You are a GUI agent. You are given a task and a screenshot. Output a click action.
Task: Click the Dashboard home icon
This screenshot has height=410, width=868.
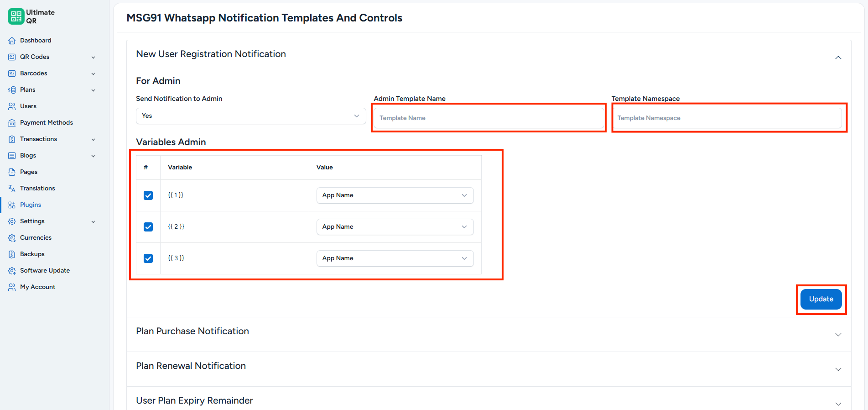click(x=12, y=41)
